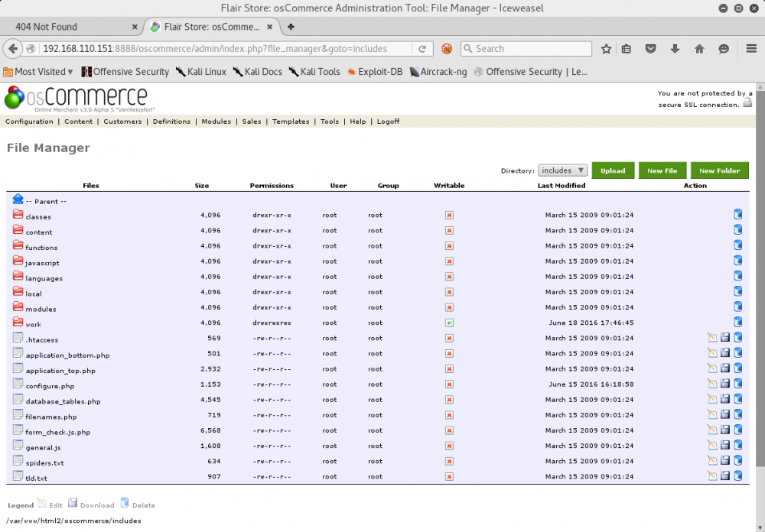Open the Configuration admin menu
Screen dimensions: 765x532
(x=29, y=122)
